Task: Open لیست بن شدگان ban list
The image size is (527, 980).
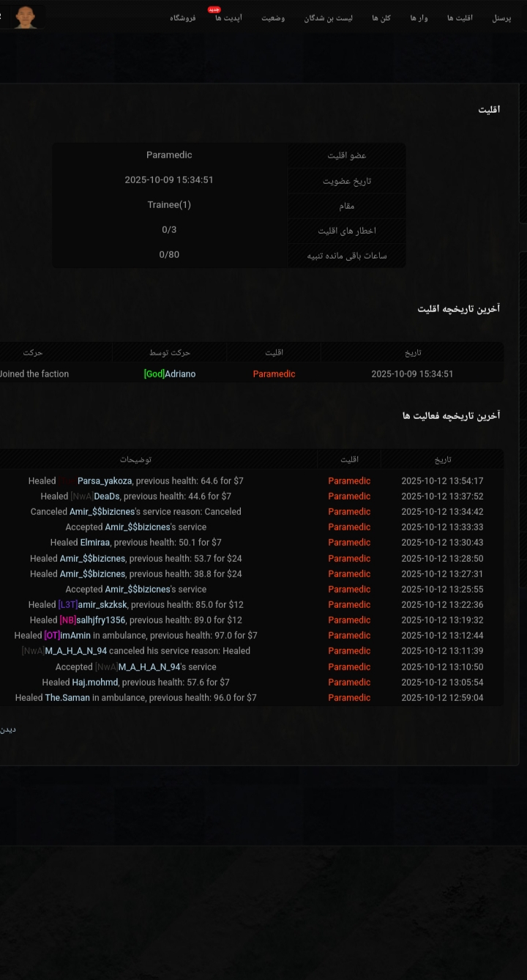Action: [x=328, y=18]
